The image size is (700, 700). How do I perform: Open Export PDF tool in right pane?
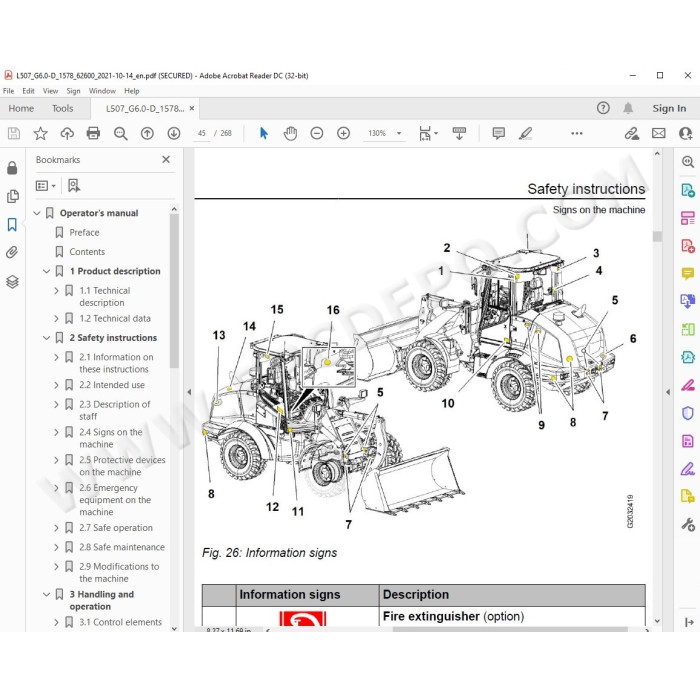pyautogui.click(x=688, y=190)
